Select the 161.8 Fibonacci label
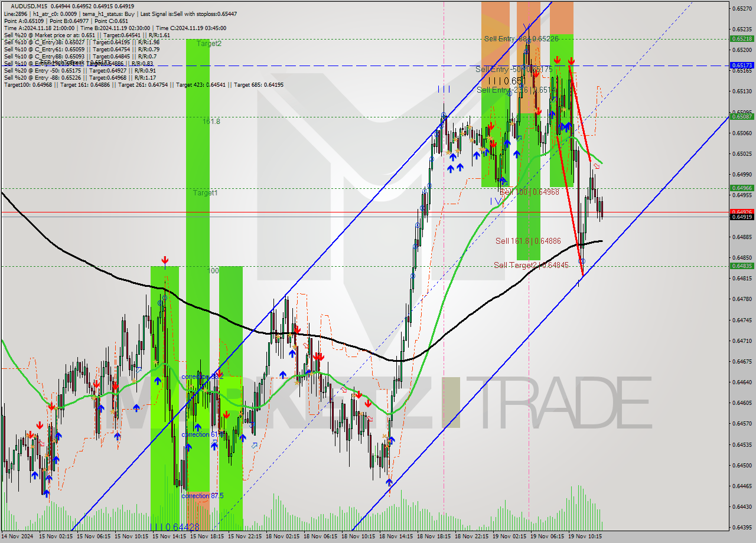Image resolution: width=756 pixels, height=543 pixels. [211, 122]
